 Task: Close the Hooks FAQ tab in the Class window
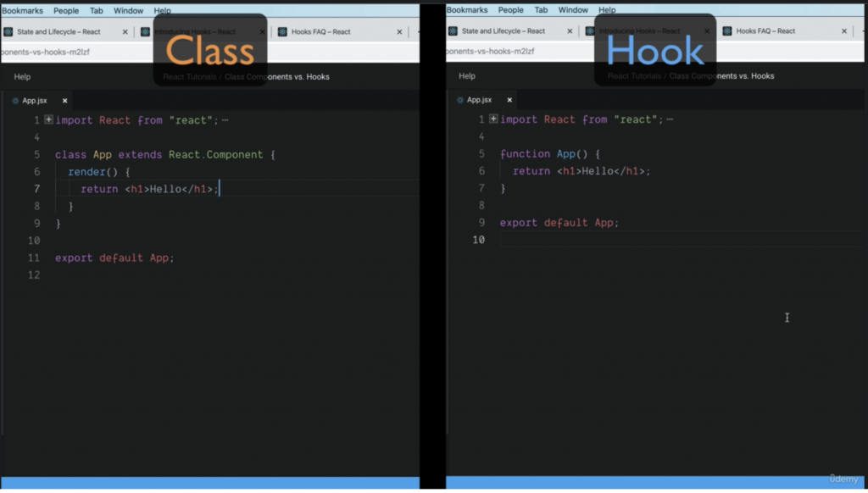coord(399,32)
